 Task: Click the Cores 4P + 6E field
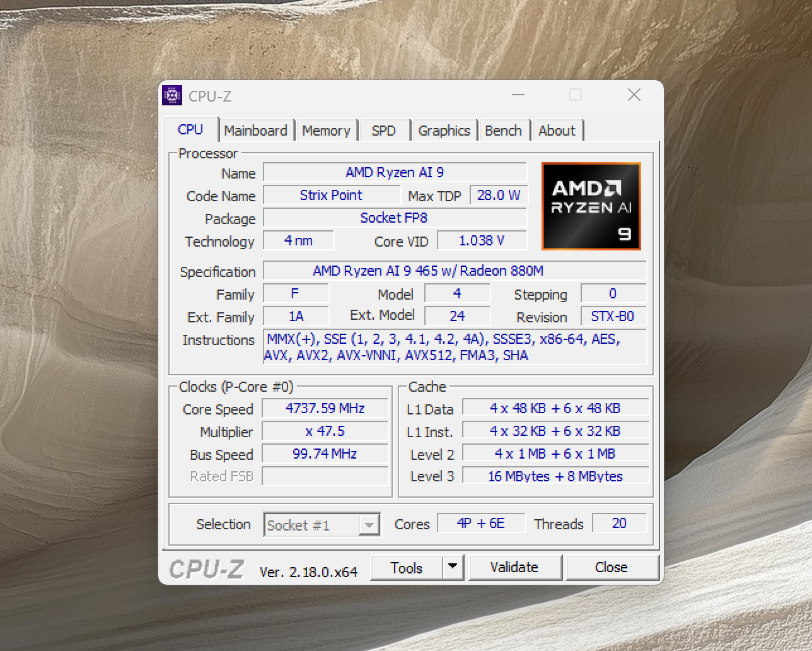coord(481,524)
